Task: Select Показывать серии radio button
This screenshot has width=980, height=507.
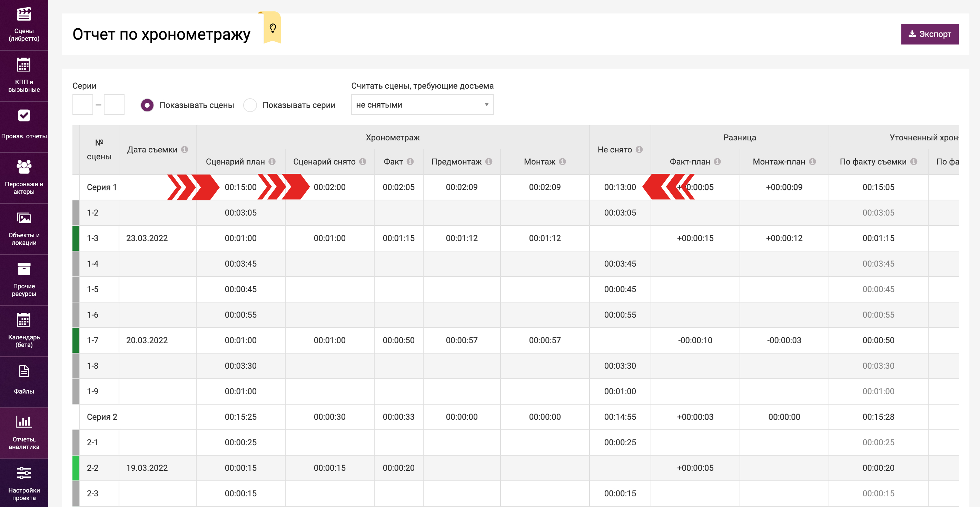Action: point(250,105)
